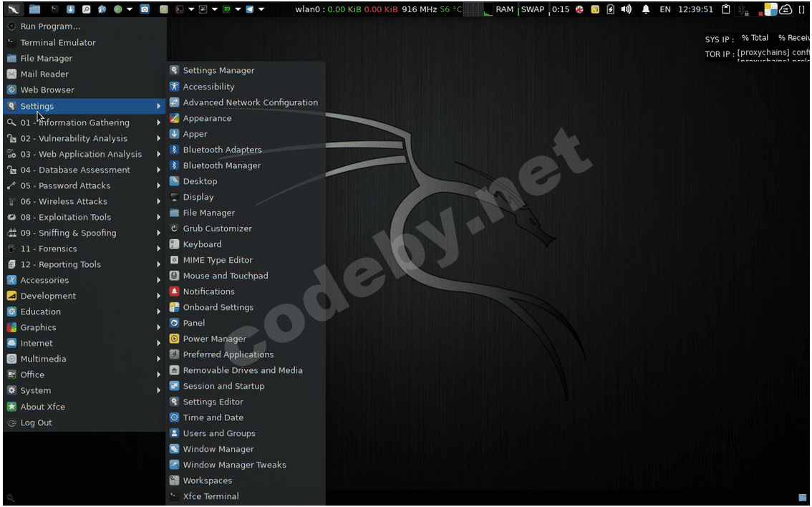
Task: Open Preferred Applications
Action: [246, 354]
